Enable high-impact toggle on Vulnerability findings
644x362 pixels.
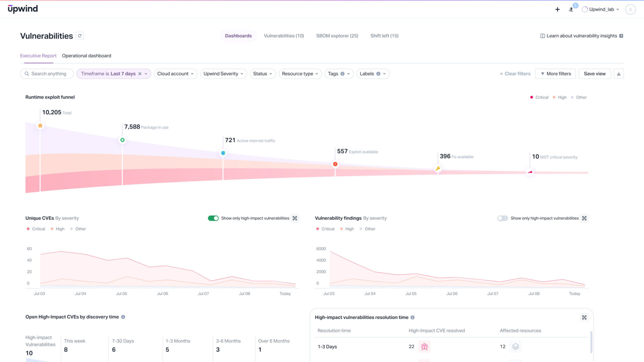[502, 218]
